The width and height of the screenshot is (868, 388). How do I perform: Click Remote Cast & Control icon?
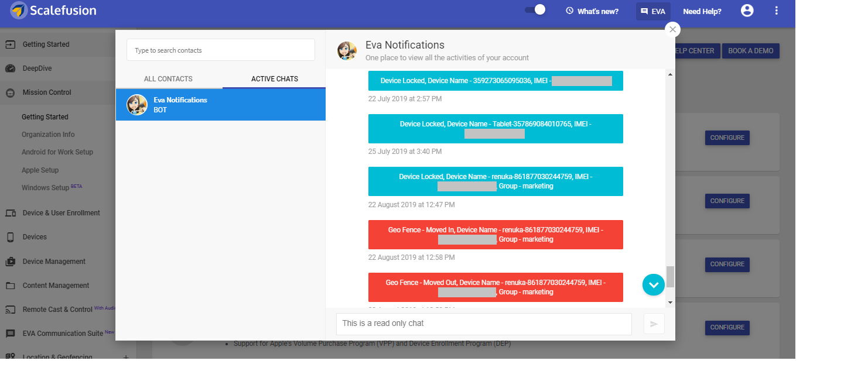coord(11,310)
